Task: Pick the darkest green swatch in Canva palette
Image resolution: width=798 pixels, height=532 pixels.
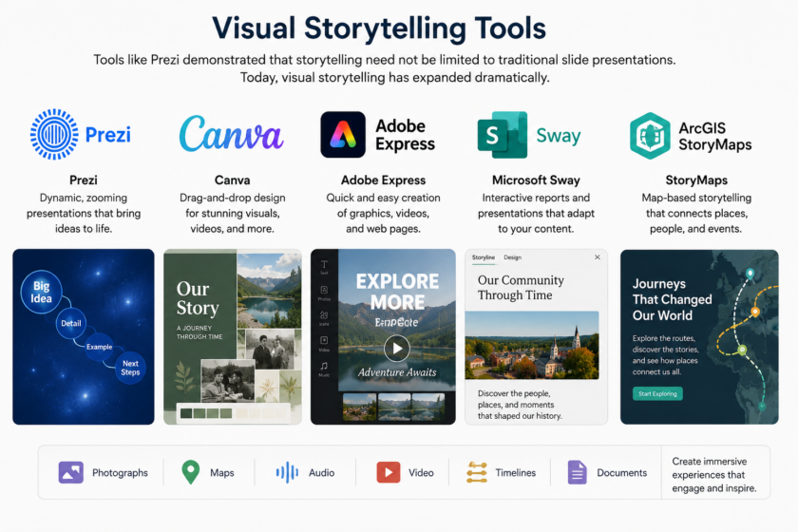Action: (186, 413)
